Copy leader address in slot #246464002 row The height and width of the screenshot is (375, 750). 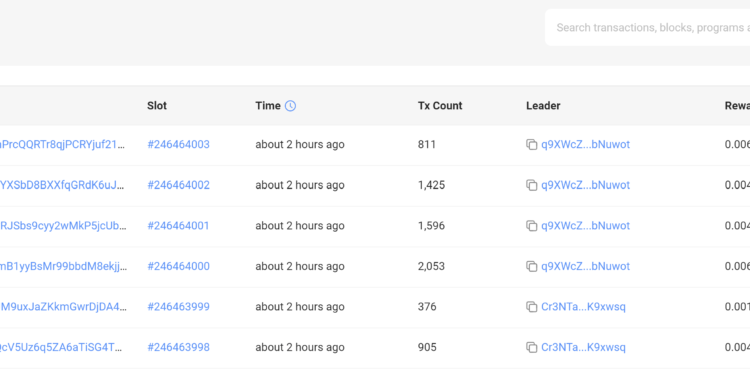(x=531, y=185)
